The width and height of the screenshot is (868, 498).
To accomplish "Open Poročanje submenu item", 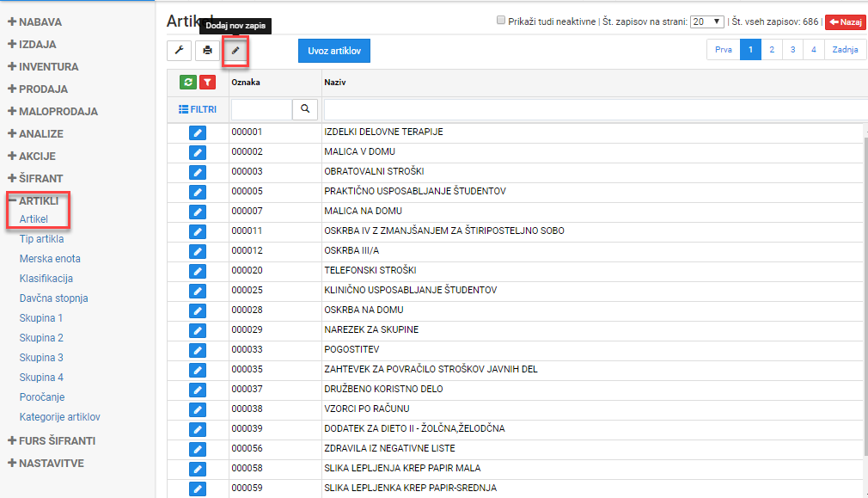I will (x=42, y=397).
